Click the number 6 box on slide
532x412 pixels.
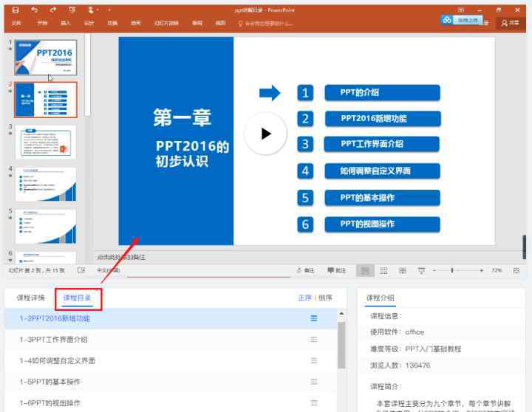(305, 224)
